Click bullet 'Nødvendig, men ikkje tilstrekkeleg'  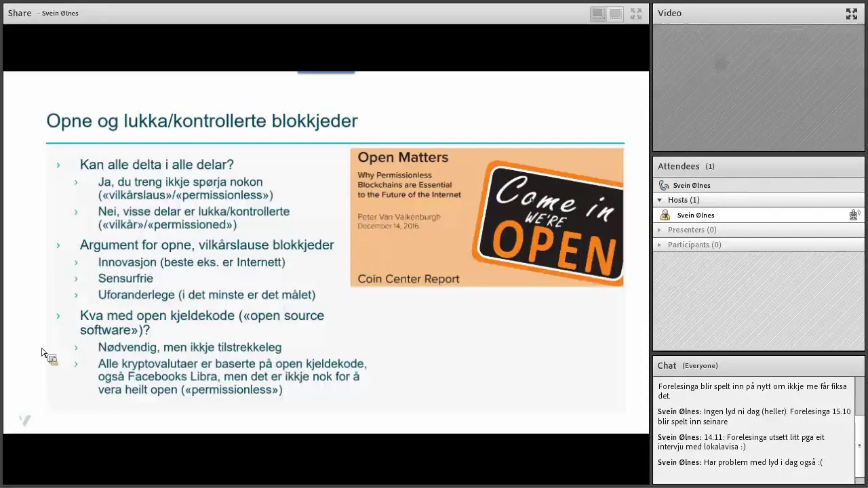(x=190, y=347)
